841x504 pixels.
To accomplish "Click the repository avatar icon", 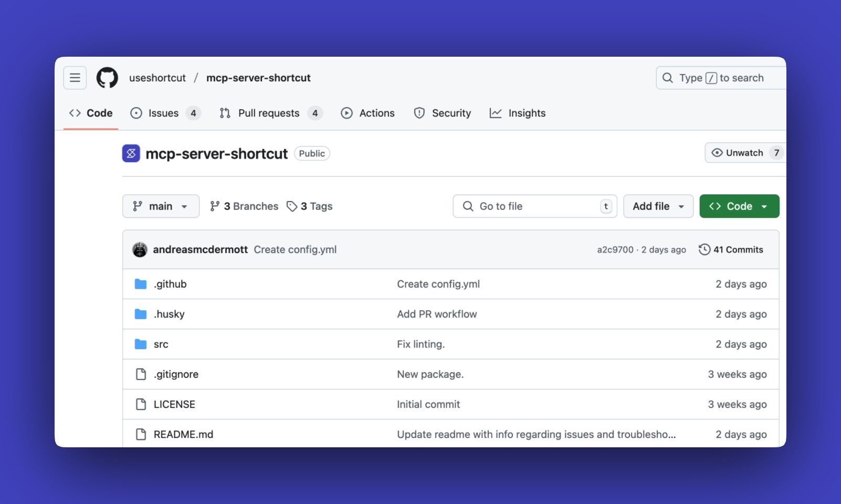I will click(131, 153).
